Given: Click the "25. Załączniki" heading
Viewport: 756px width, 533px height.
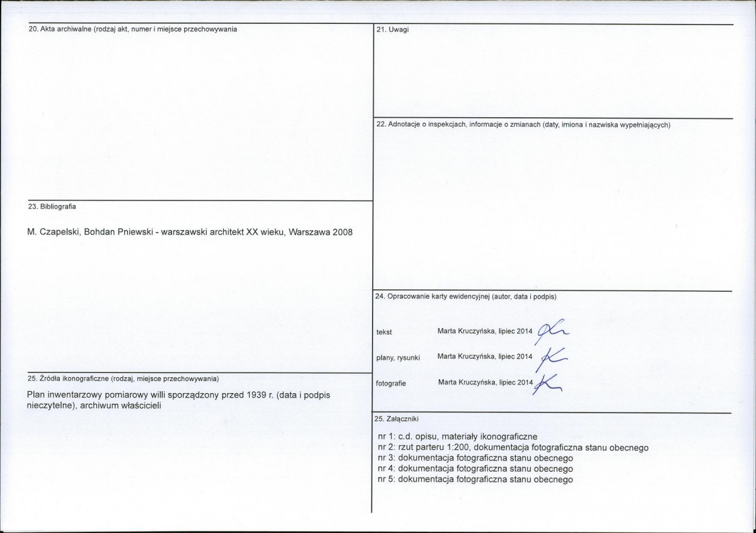Looking at the screenshot, I should point(397,418).
